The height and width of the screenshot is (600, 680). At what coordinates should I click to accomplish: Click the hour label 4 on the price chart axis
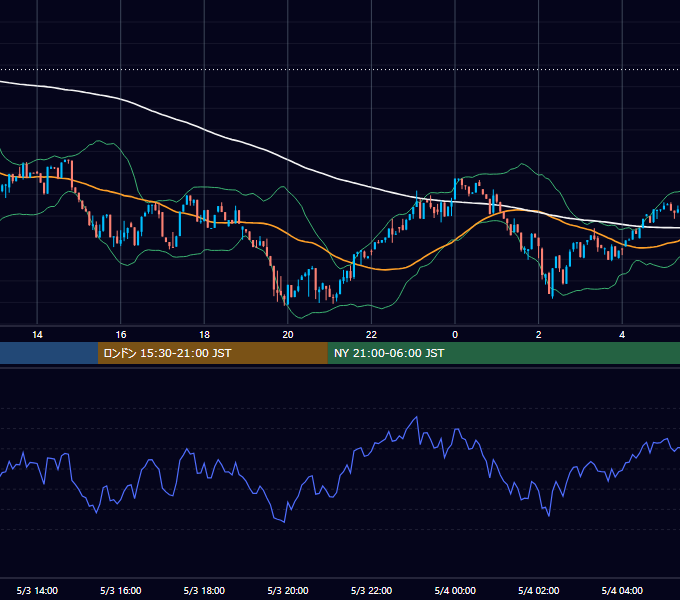point(622,335)
